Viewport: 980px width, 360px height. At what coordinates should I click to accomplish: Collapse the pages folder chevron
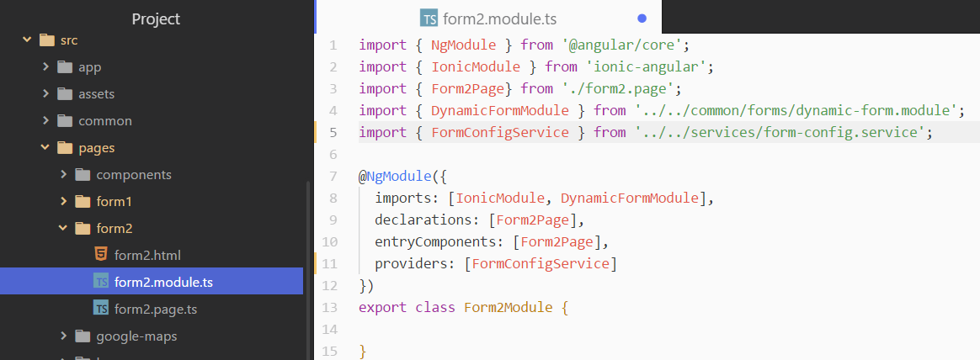(x=45, y=148)
